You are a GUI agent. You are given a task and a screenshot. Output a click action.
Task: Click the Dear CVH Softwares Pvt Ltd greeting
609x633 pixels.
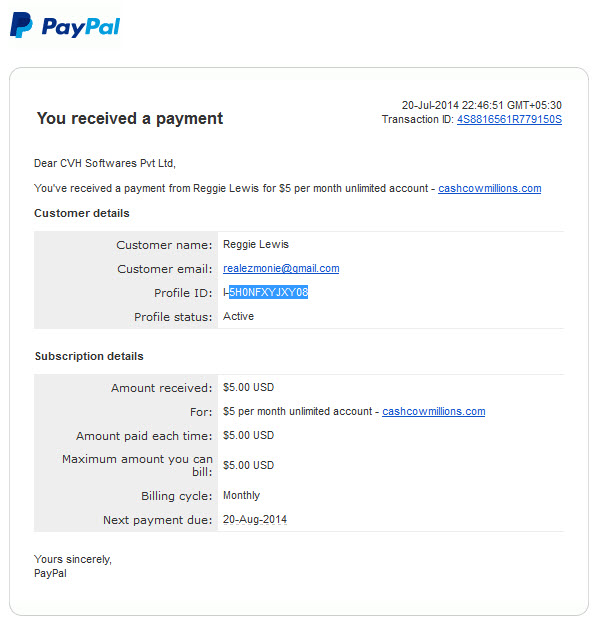[105, 163]
